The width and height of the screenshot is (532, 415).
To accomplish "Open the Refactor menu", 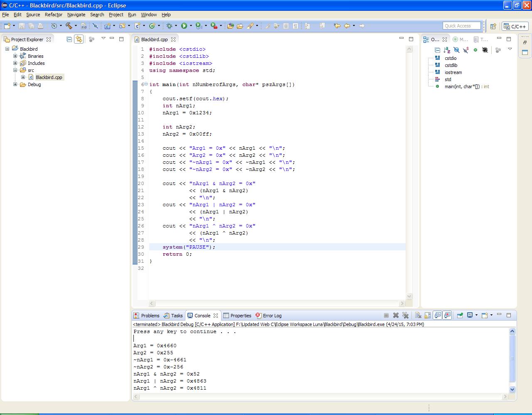I will point(53,15).
